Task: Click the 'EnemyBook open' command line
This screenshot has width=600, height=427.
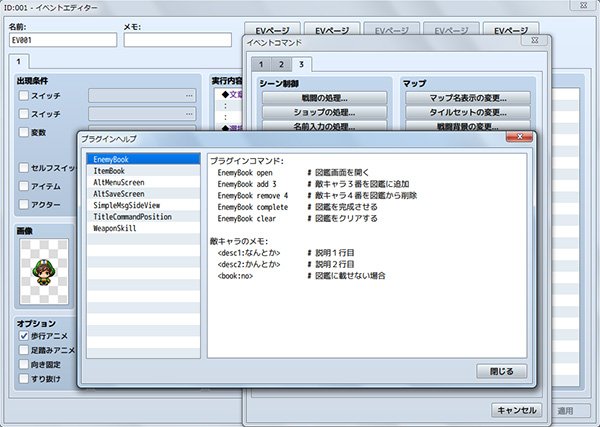Action: click(245, 173)
